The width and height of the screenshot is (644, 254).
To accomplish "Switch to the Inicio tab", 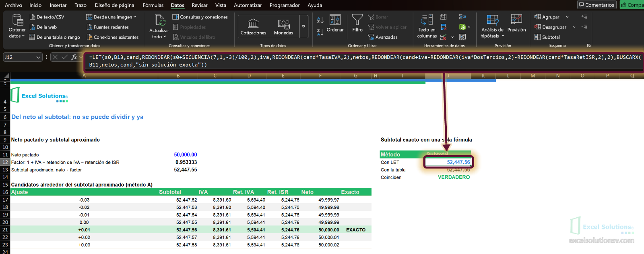I will [35, 5].
